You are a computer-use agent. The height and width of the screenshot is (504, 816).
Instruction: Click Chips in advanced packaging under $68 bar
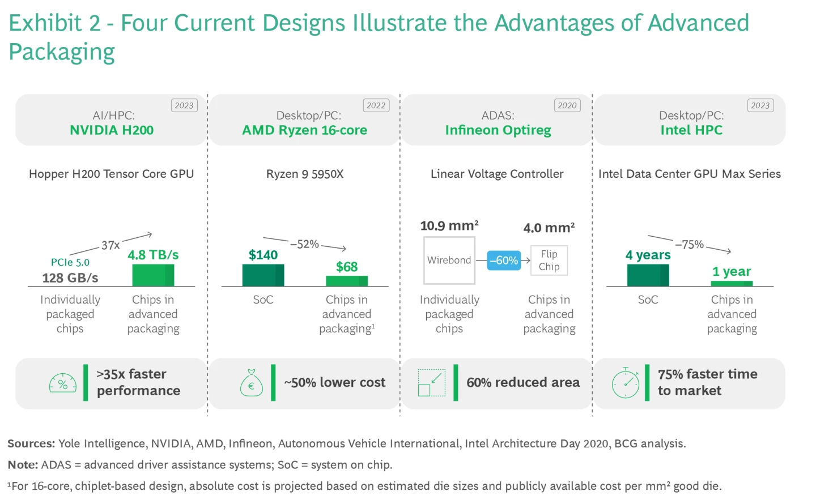(347, 314)
